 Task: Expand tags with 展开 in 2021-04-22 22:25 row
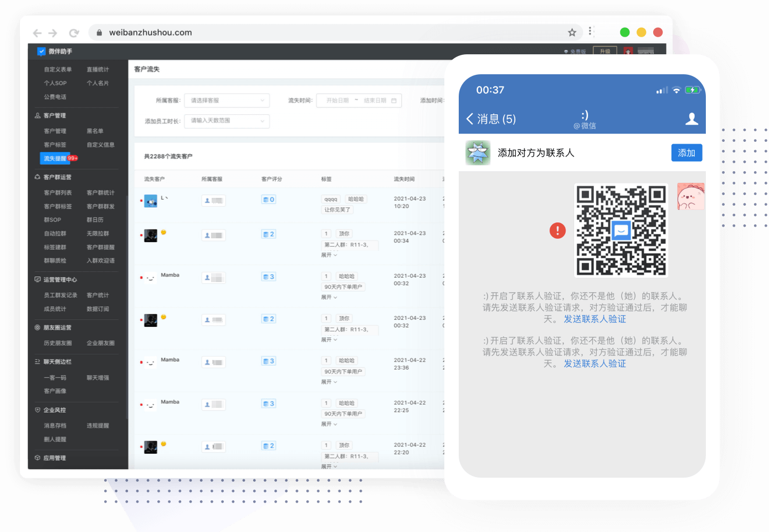(x=329, y=424)
